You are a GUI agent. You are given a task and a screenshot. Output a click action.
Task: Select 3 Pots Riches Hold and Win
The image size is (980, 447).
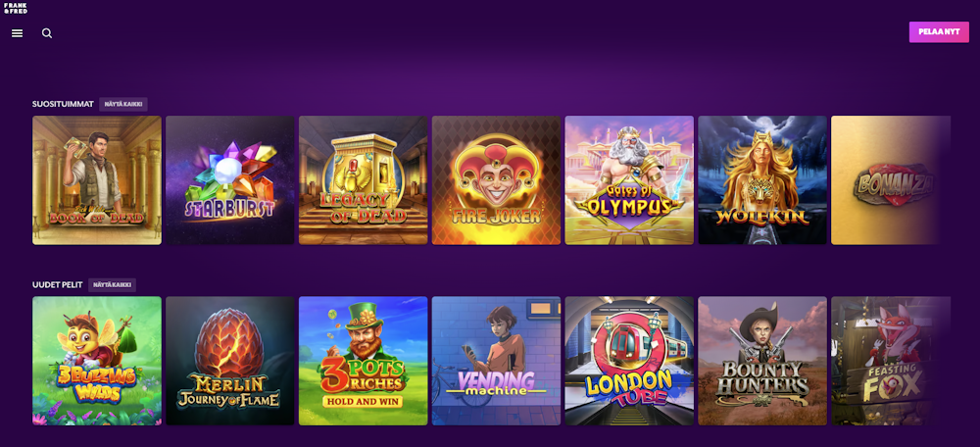click(x=364, y=361)
